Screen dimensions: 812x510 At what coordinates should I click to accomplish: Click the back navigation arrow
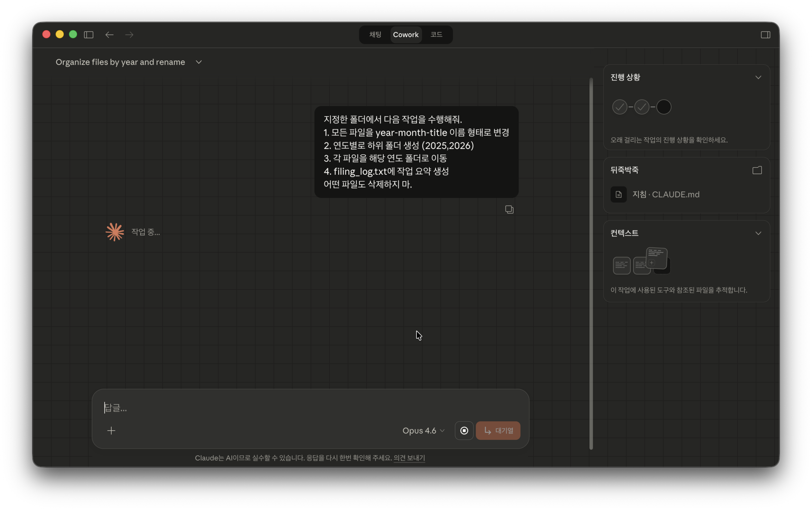pos(109,35)
